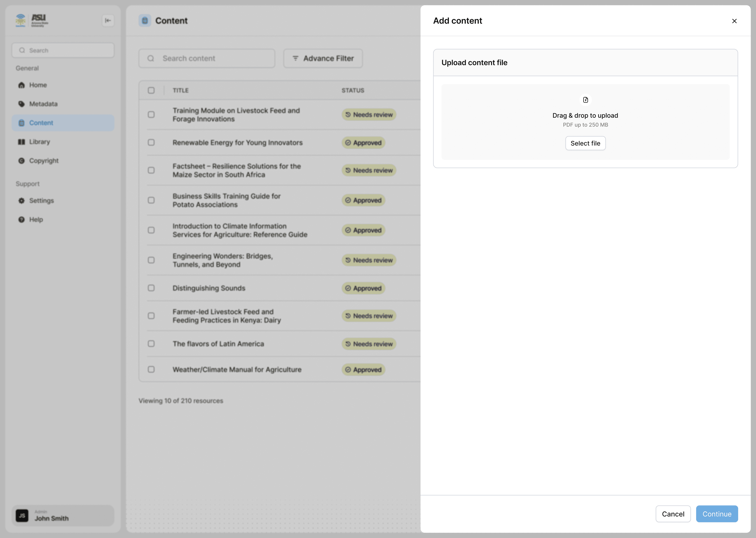Tick the select-all checkbox in the table header
756x538 pixels.
pos(151,90)
